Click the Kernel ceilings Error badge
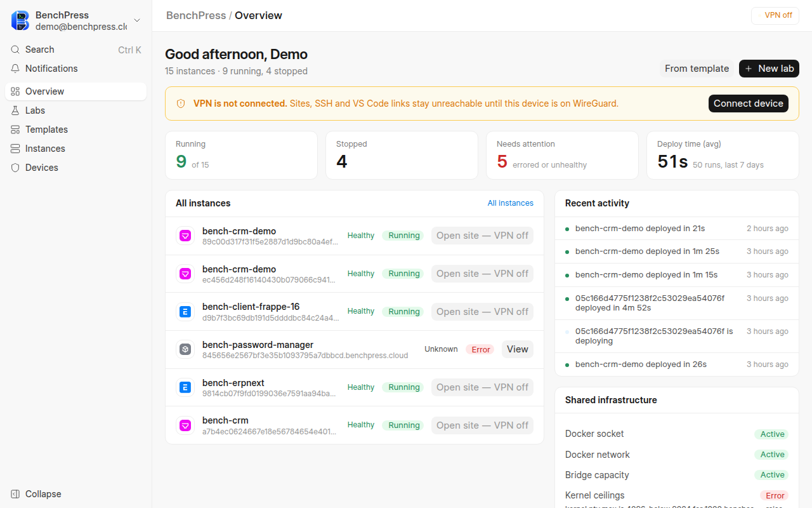 point(775,495)
